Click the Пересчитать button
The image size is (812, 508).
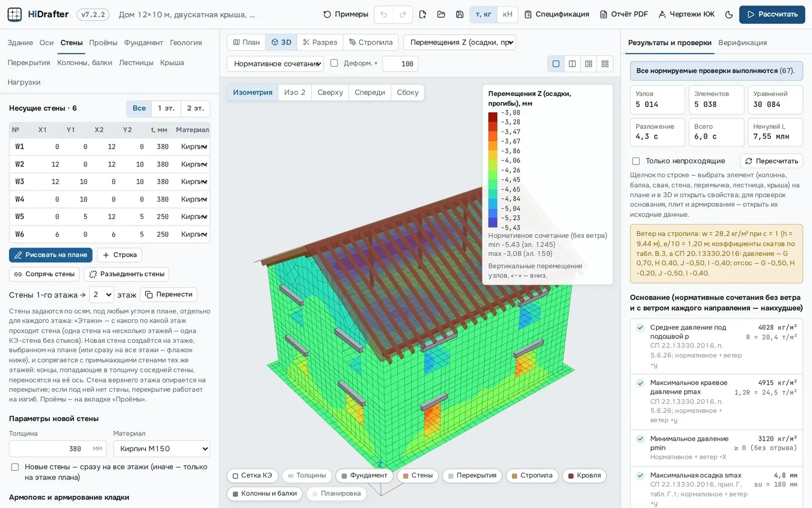pos(771,161)
